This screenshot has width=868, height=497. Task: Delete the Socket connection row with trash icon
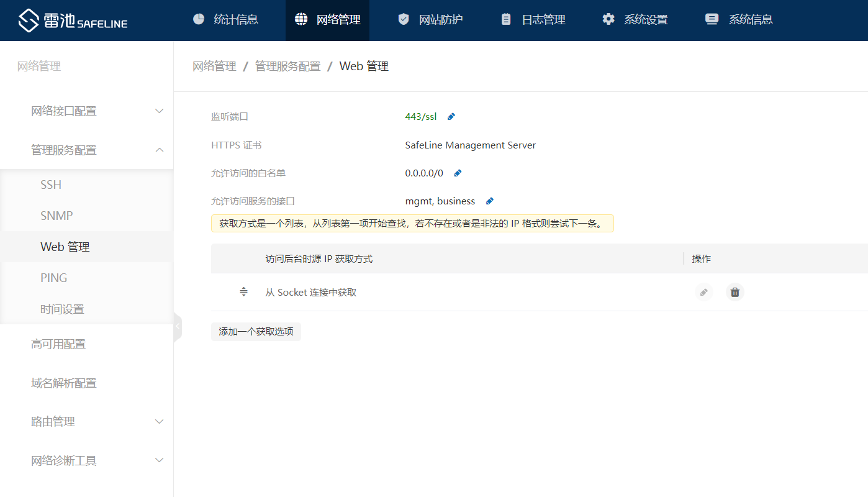pyautogui.click(x=735, y=292)
